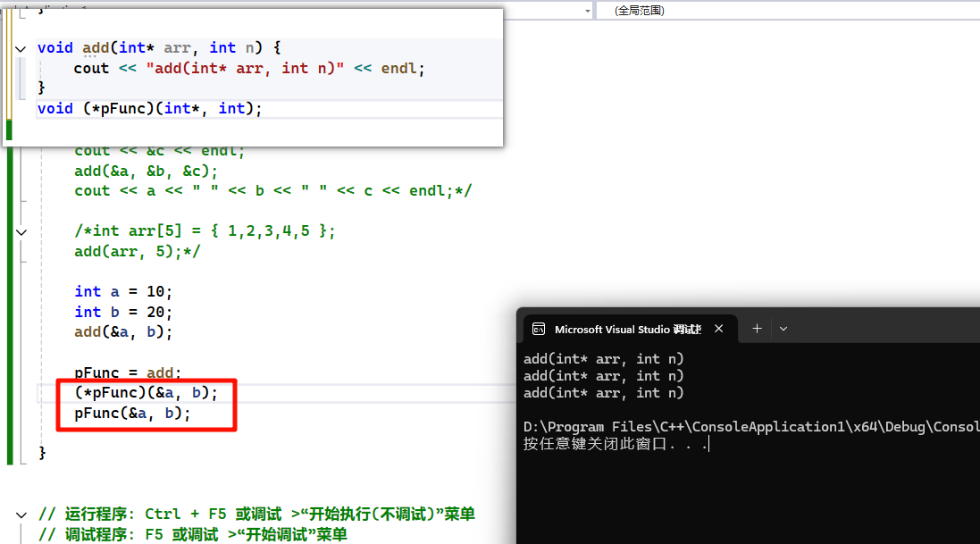Open the global scope (全局范围) dropdown
This screenshot has height=544, width=980.
point(786,11)
